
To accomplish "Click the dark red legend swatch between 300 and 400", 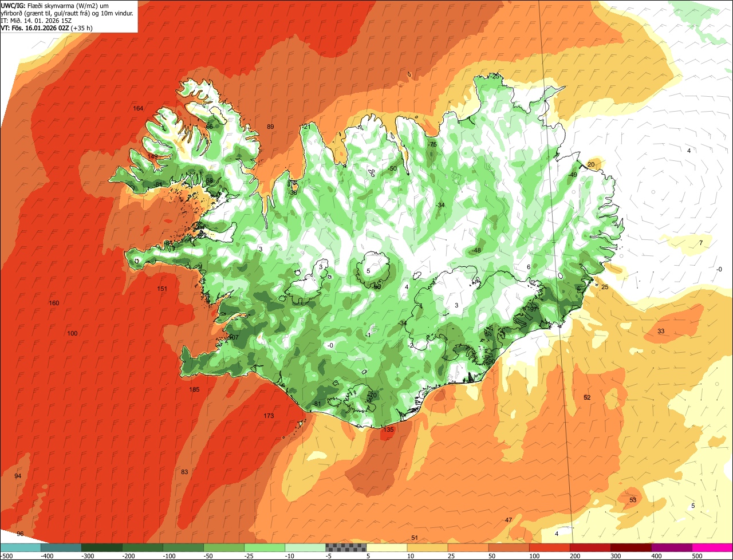I will [x=630, y=547].
